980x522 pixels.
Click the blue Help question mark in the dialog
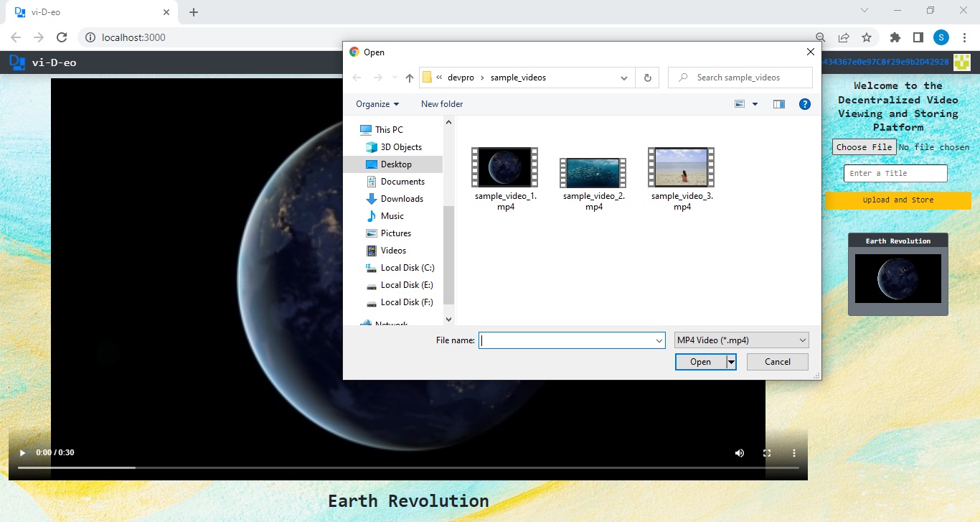point(804,104)
